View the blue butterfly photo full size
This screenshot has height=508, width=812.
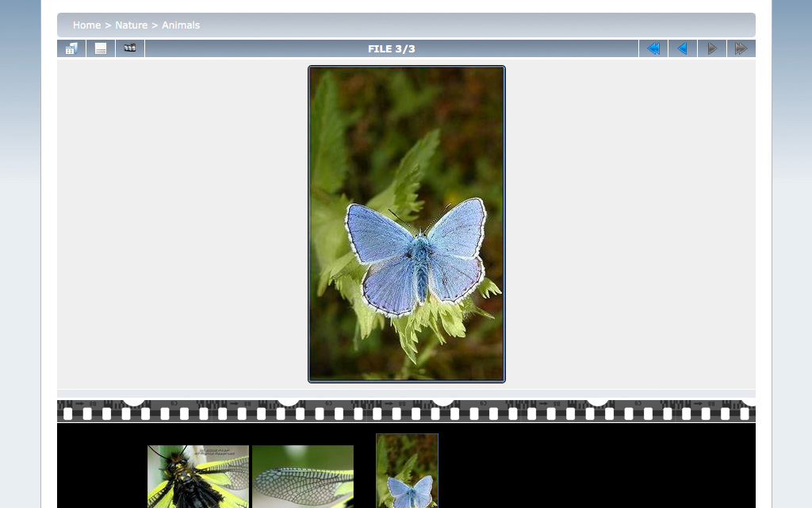(406, 224)
